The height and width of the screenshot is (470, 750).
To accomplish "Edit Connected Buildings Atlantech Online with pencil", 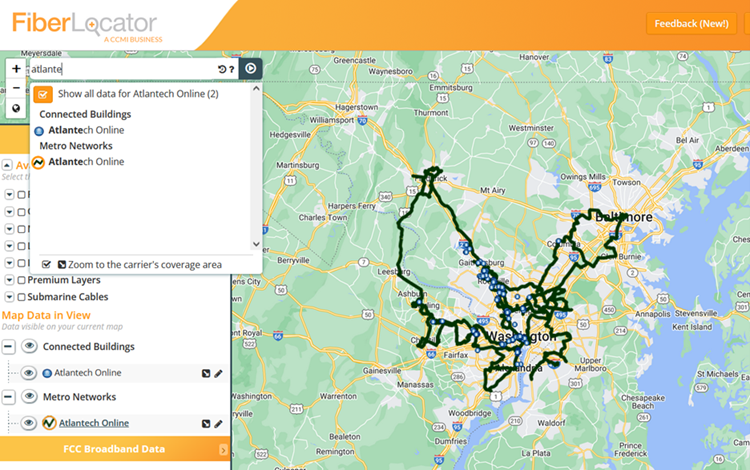I will (x=219, y=373).
